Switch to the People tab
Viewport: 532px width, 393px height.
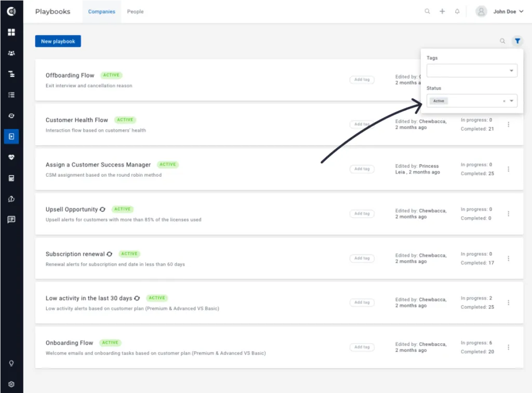pos(136,11)
